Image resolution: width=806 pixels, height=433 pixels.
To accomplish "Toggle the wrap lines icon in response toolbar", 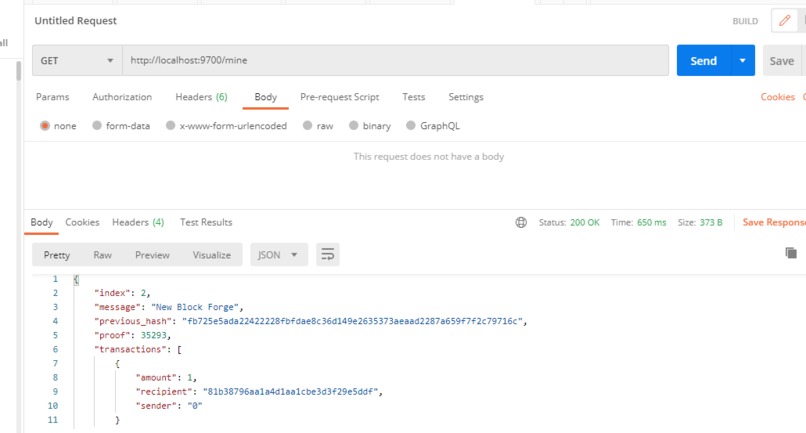I will (327, 255).
